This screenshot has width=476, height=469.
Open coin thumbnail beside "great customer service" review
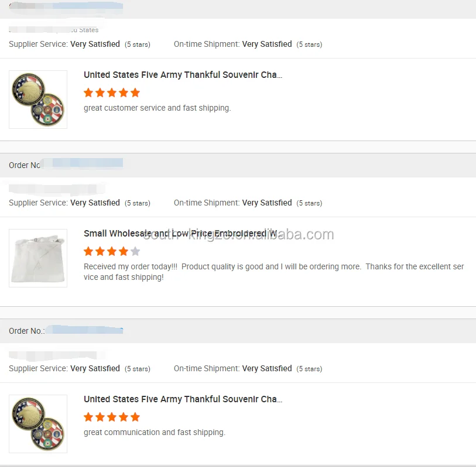(x=38, y=100)
